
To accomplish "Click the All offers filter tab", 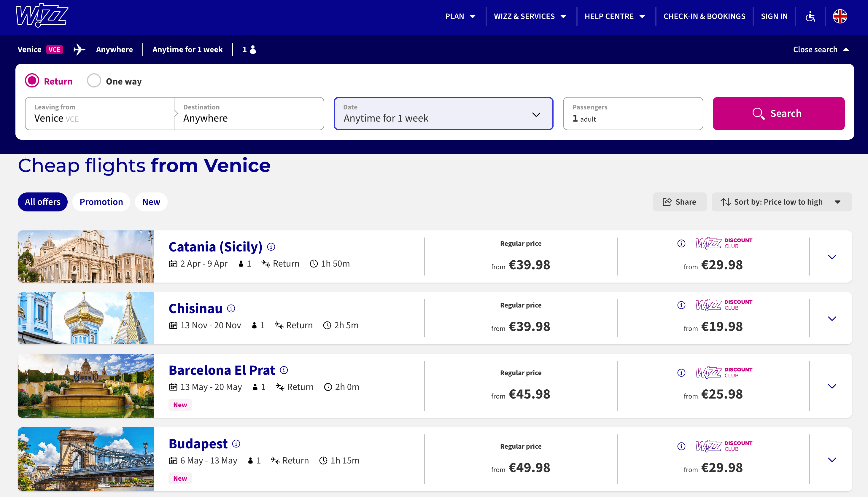I will [x=42, y=201].
